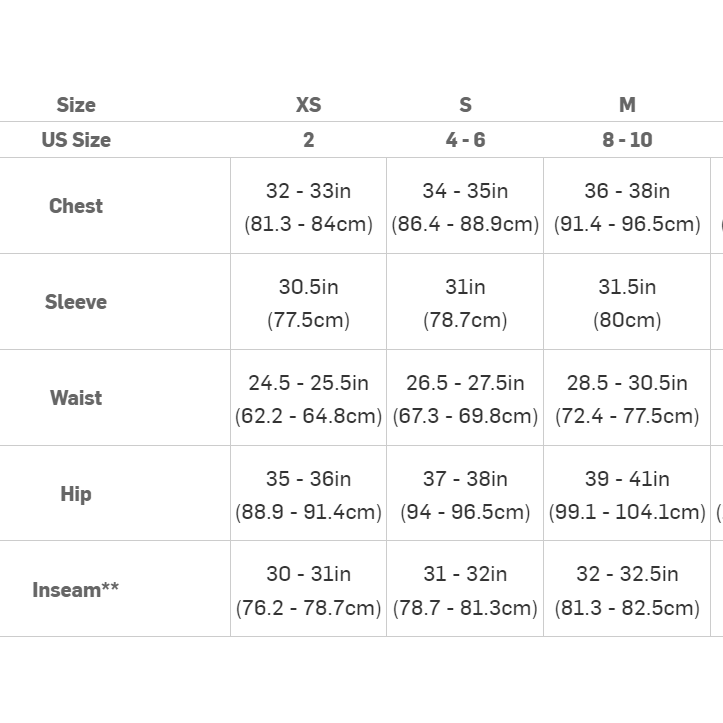This screenshot has height=723, width=723.
Task: Select the M inseam 32 - 32.5in cell
Action: [627, 590]
